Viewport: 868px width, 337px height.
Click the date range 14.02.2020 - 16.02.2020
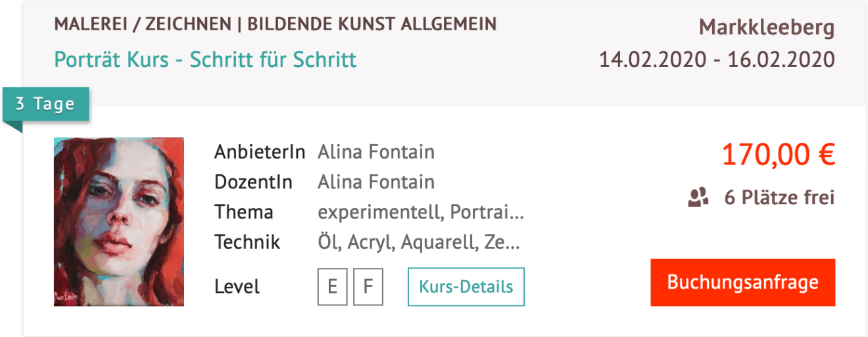pos(717,60)
